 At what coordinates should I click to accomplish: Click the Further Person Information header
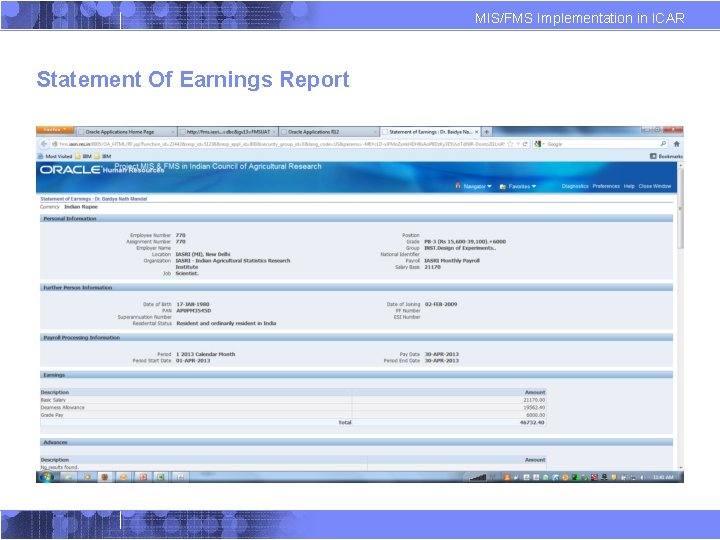click(x=356, y=287)
